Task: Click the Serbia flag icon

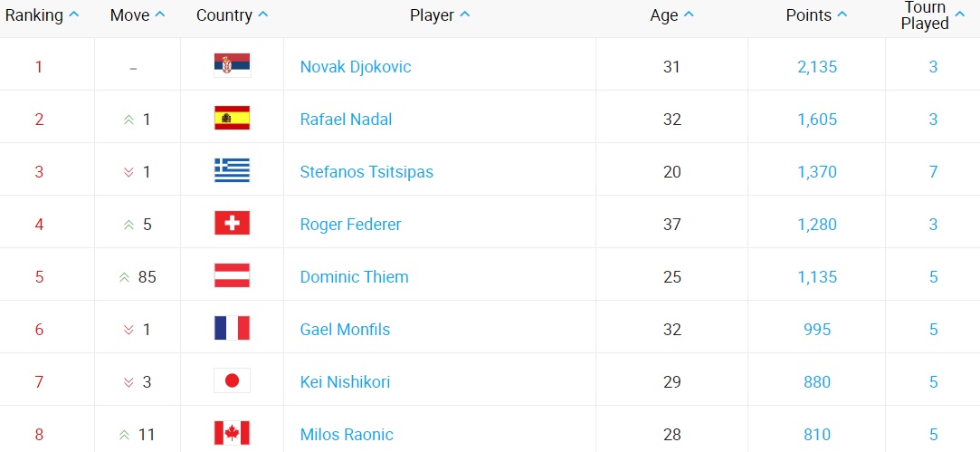Action: click(x=232, y=66)
